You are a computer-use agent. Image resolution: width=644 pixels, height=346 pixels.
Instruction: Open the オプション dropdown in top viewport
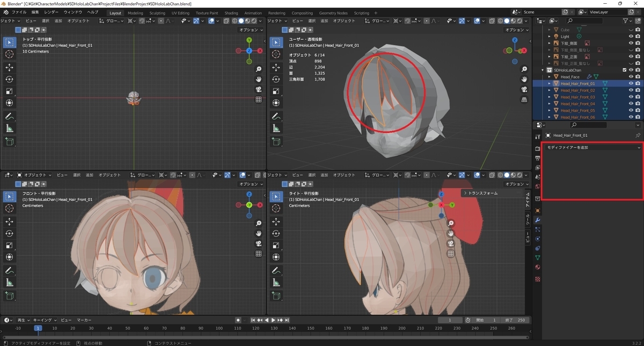(x=251, y=30)
